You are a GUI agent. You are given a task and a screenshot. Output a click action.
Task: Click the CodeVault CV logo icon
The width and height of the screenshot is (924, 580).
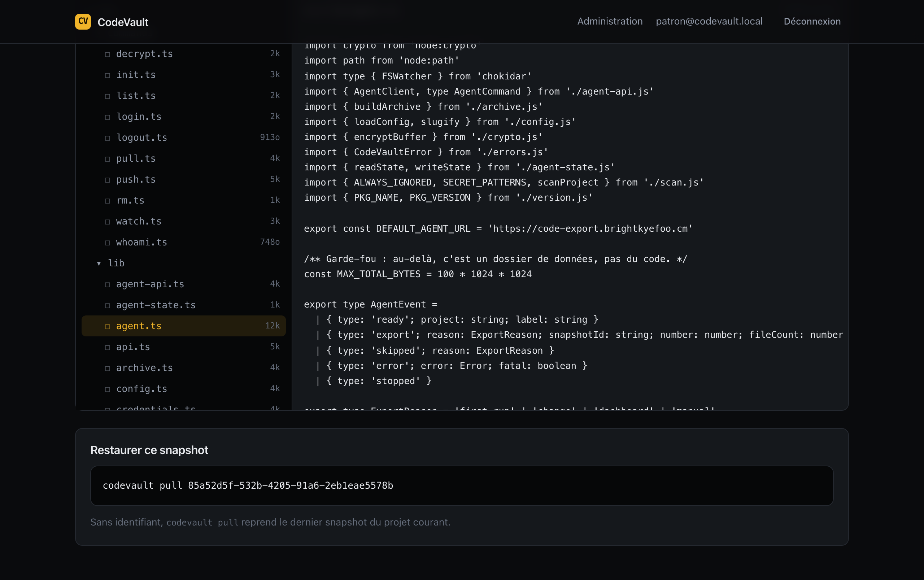[x=83, y=22]
